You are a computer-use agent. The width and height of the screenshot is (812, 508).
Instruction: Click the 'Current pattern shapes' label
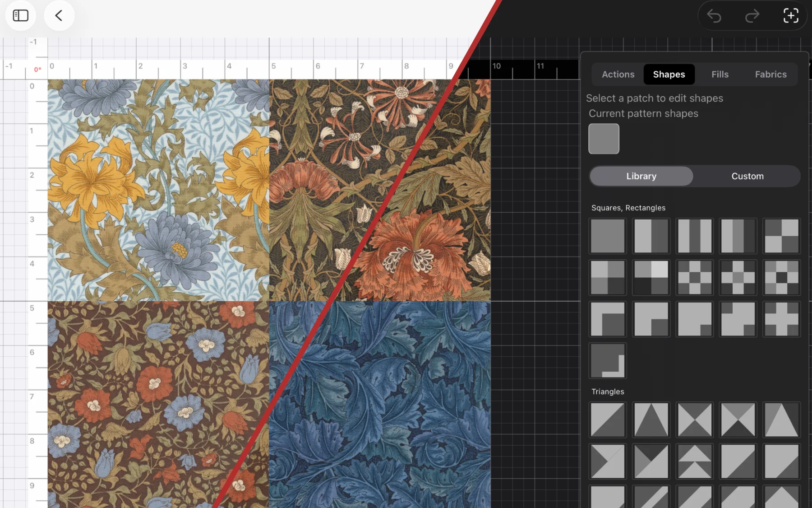pos(643,113)
